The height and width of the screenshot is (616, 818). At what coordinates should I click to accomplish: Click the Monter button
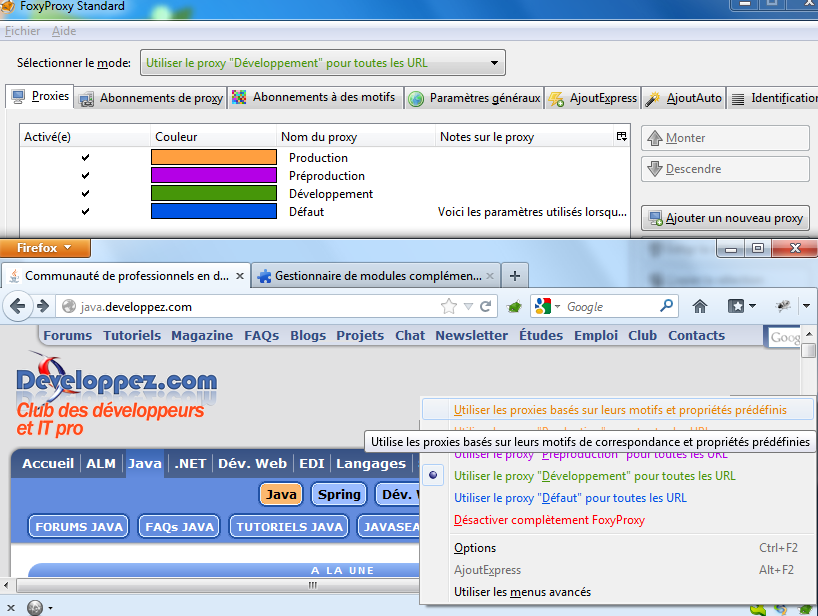coord(725,138)
